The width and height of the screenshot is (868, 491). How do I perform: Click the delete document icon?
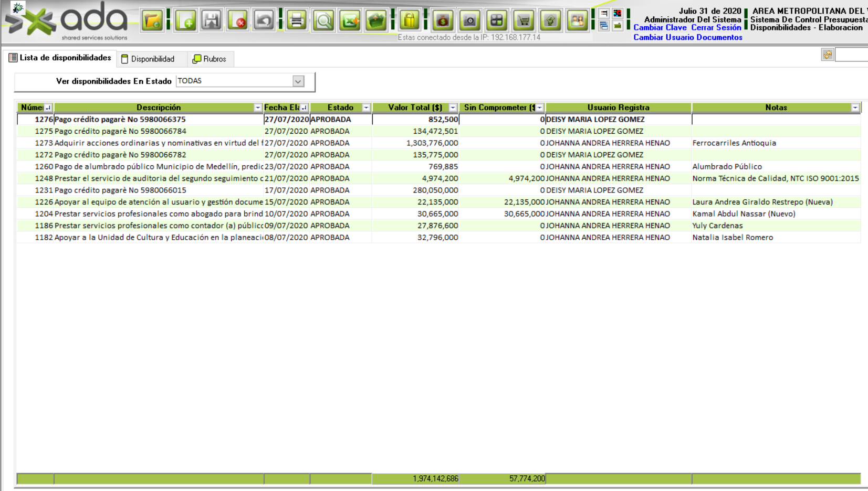click(x=238, y=21)
